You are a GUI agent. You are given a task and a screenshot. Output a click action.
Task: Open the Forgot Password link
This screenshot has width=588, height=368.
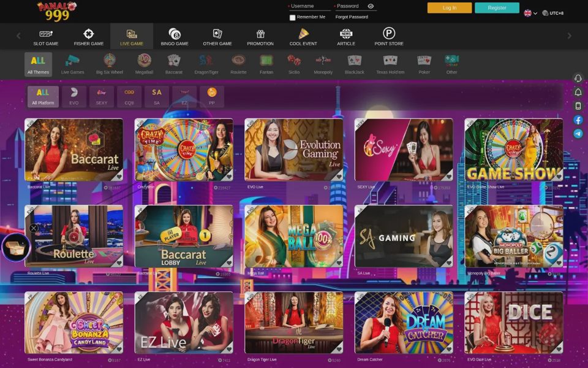pos(352,17)
